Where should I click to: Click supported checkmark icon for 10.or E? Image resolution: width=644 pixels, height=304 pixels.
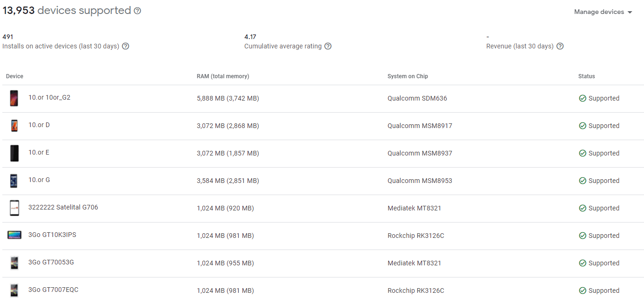[583, 153]
